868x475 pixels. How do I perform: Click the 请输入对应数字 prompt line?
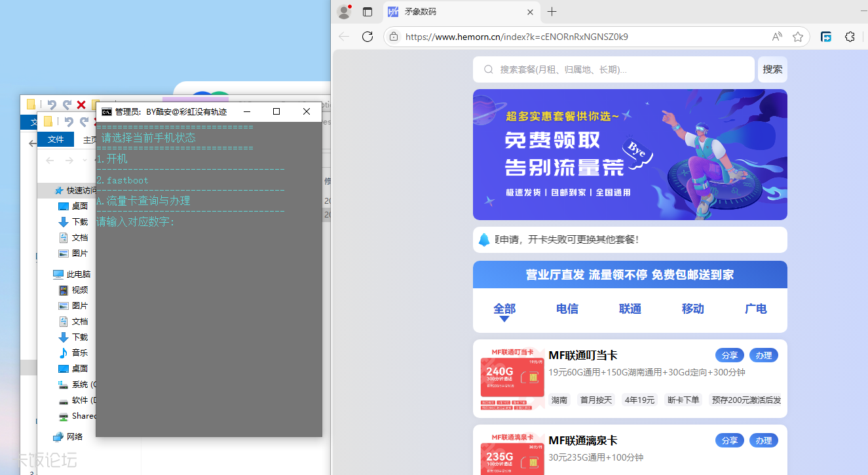(136, 222)
